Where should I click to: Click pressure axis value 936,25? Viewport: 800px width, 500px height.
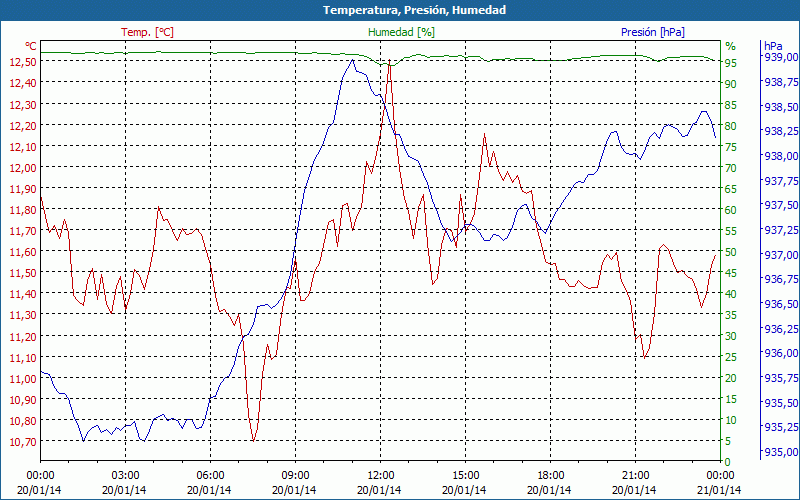(x=780, y=329)
